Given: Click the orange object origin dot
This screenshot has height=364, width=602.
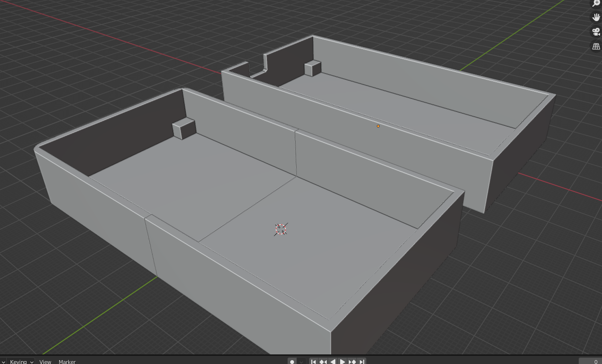Looking at the screenshot, I should point(378,126).
